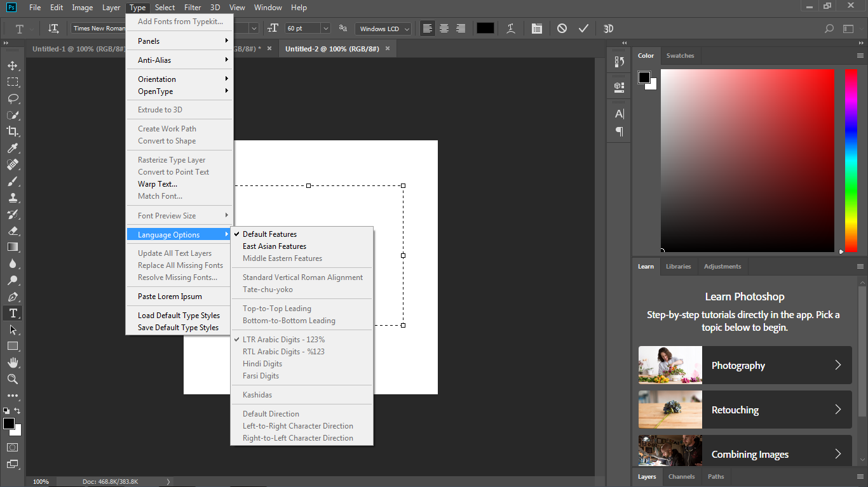
Task: Click Paste Lorem Ipsum menu item
Action: pos(170,297)
